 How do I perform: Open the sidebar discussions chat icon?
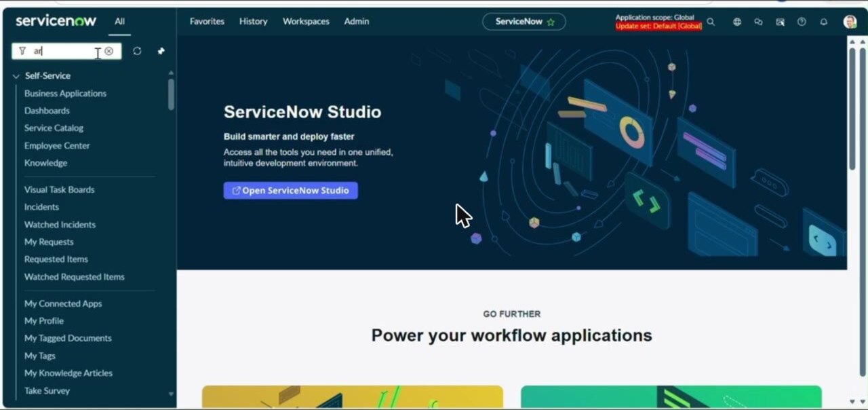758,22
